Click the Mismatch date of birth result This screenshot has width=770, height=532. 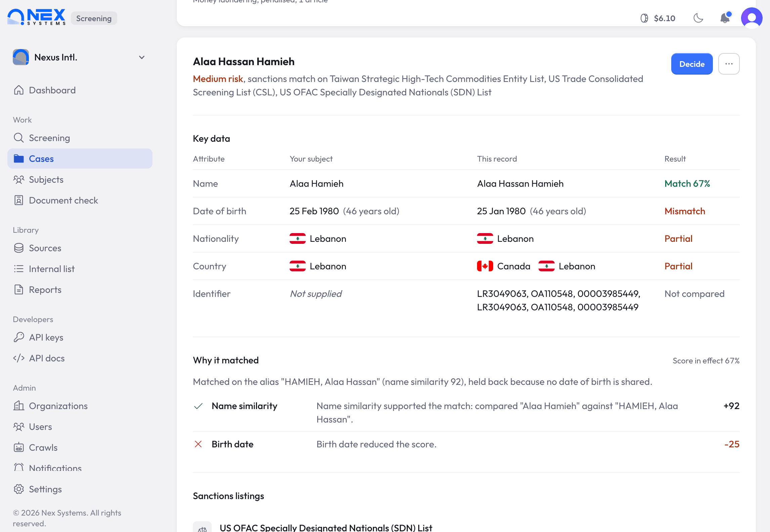pyautogui.click(x=685, y=211)
